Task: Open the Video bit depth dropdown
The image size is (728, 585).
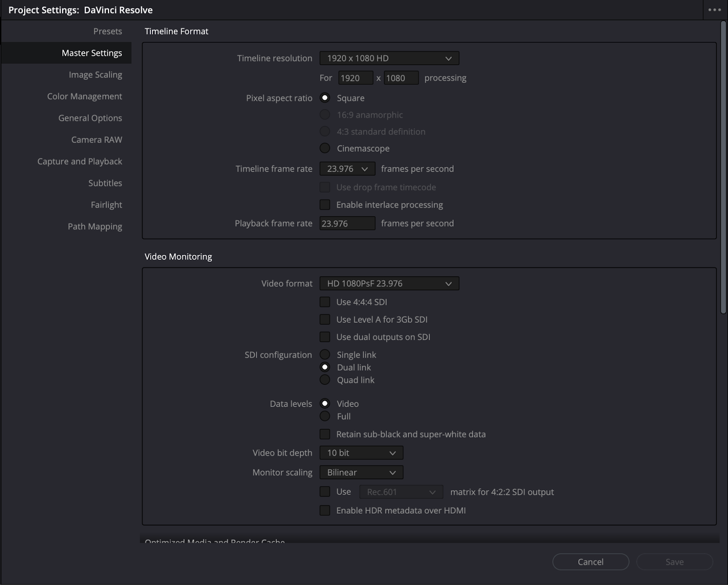Action: click(x=361, y=453)
